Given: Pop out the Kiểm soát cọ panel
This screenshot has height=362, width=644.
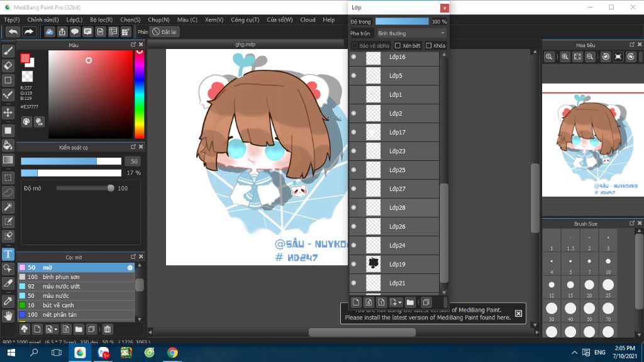Looking at the screenshot, I should tap(133, 146).
